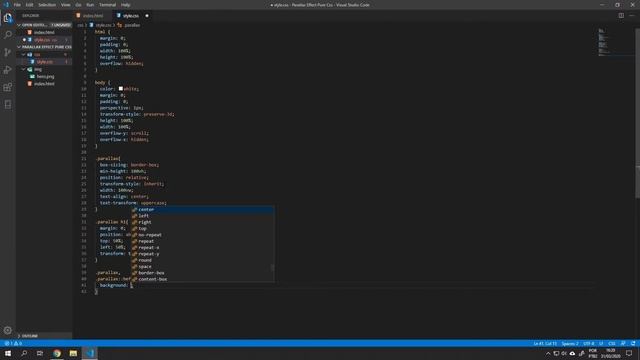Screen dimensions: 640x360
Task: Open the Help menu
Action: coord(125,5)
